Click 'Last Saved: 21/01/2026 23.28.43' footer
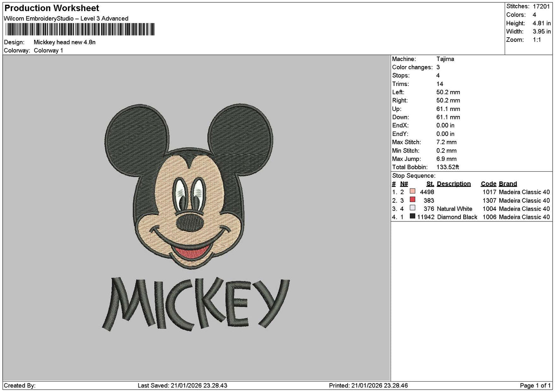 (182, 385)
